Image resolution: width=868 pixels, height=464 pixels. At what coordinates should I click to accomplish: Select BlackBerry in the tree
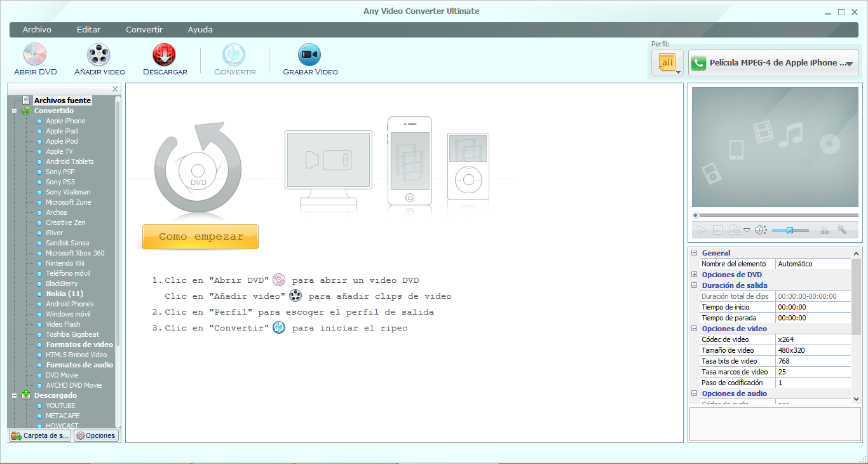click(62, 283)
